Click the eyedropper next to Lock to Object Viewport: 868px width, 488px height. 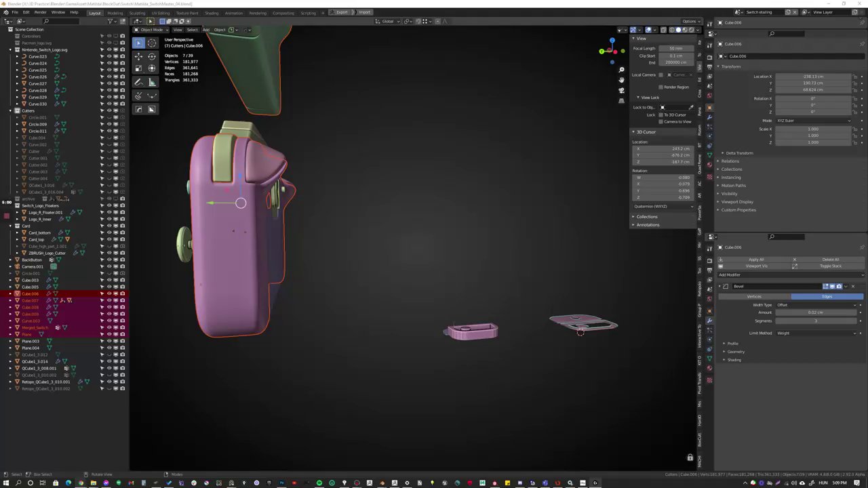point(691,108)
